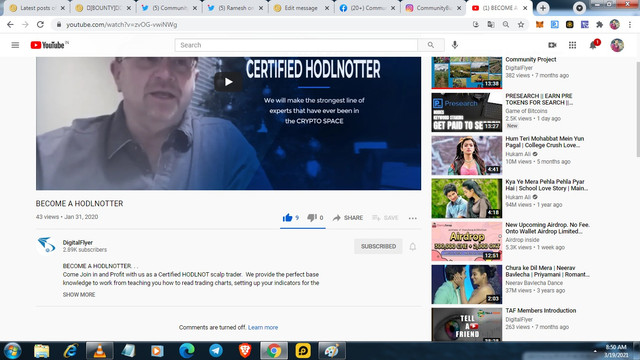Open the MetaMask fox extension
Image resolution: width=640 pixels, height=360 pixels.
click(x=540, y=24)
